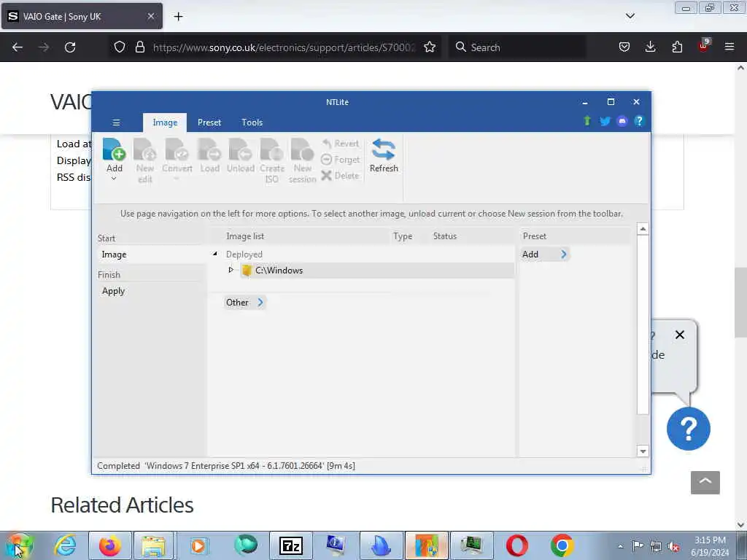Open Opera from the taskbar
The height and width of the screenshot is (560, 747).
click(517, 545)
